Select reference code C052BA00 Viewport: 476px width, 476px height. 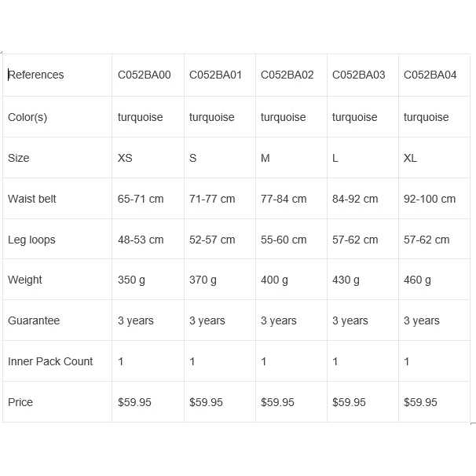click(145, 75)
